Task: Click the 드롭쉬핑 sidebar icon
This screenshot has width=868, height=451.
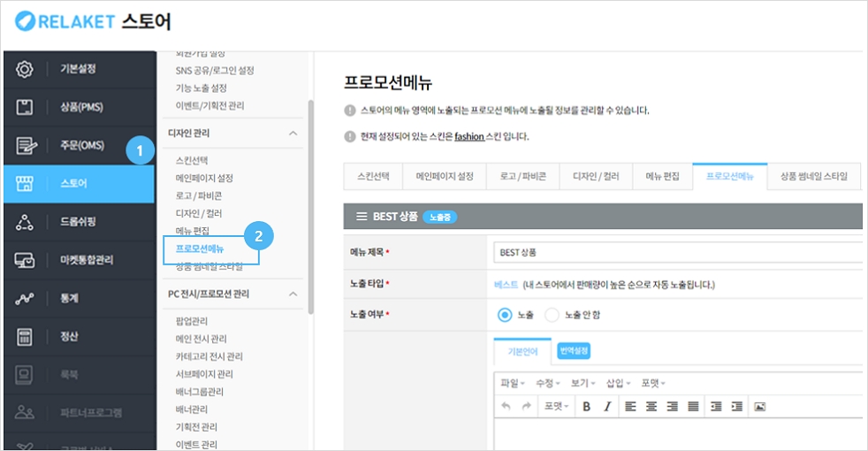Action: 26,222
